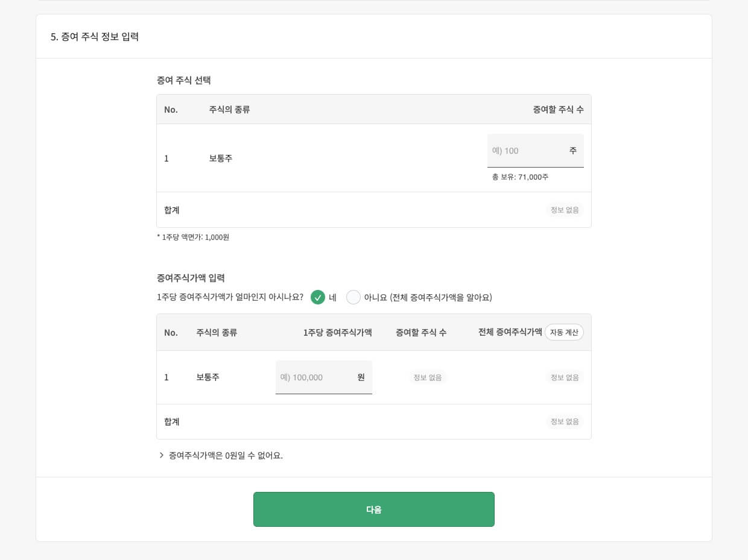Click the chevron icon before the 0원 warning
The height and width of the screenshot is (560, 748).
[x=161, y=455]
